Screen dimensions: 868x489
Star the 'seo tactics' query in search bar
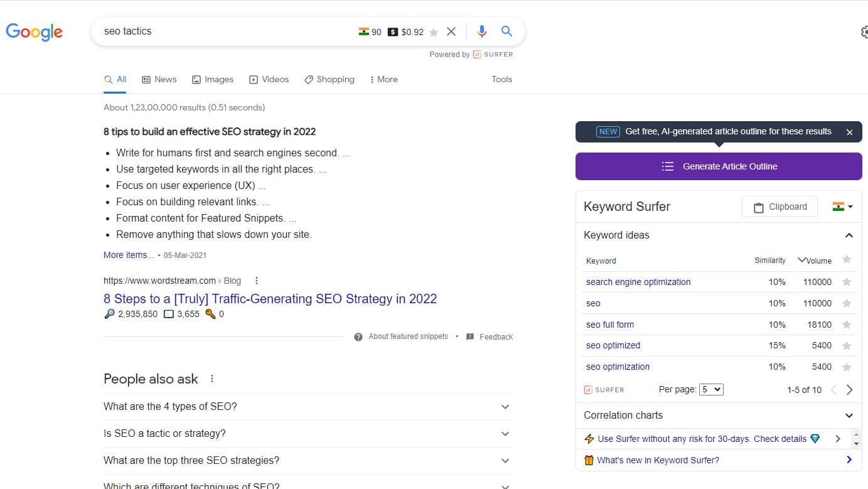click(434, 32)
